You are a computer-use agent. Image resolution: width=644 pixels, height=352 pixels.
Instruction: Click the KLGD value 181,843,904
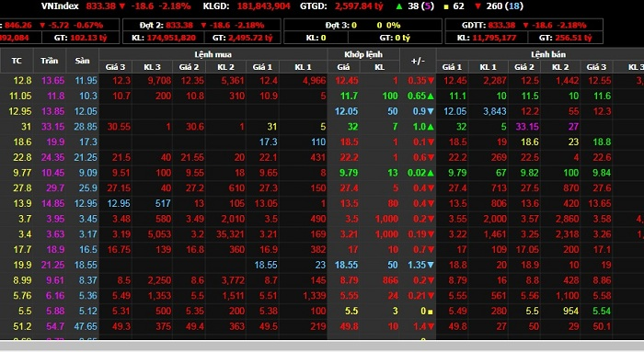(263, 6)
